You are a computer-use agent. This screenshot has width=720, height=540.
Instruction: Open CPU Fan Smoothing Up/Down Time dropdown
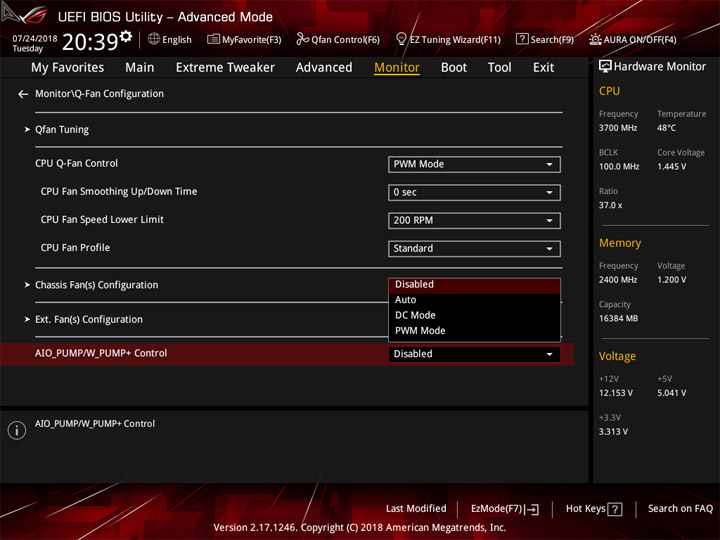pos(474,192)
